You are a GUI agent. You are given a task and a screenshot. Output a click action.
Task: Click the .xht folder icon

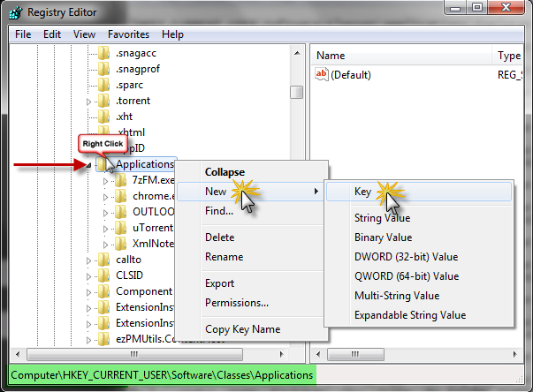(105, 117)
